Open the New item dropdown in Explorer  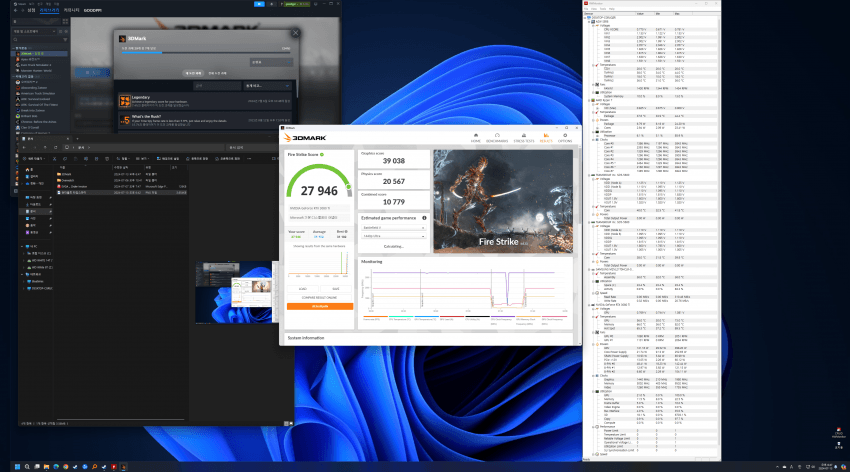(x=35, y=159)
